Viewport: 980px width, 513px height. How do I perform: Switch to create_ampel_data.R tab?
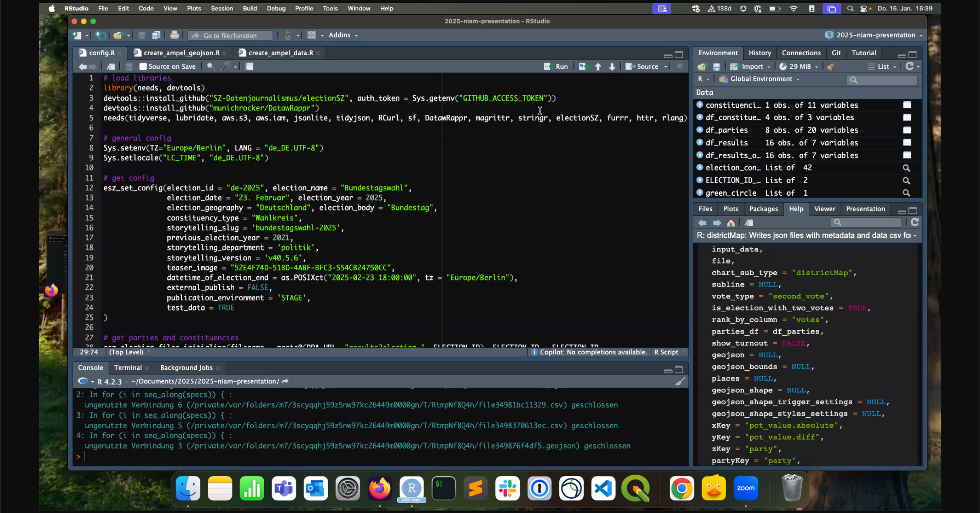[x=280, y=53]
